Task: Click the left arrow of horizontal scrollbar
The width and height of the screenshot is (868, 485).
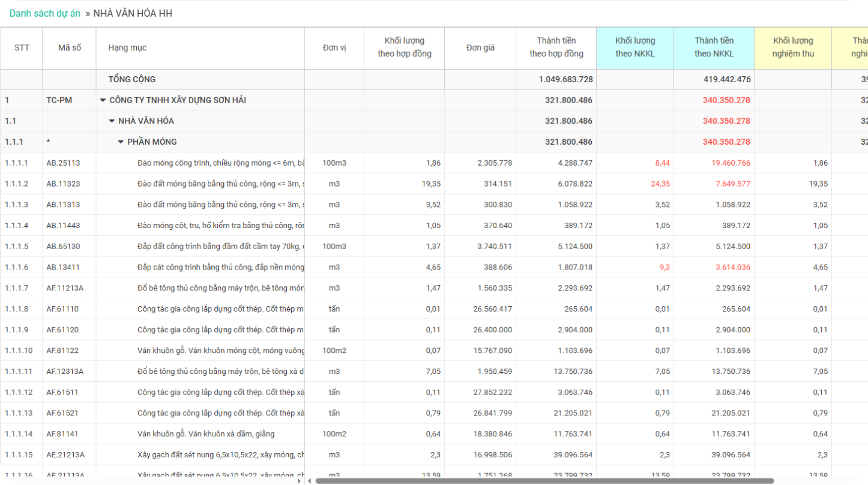Action: pos(310,481)
